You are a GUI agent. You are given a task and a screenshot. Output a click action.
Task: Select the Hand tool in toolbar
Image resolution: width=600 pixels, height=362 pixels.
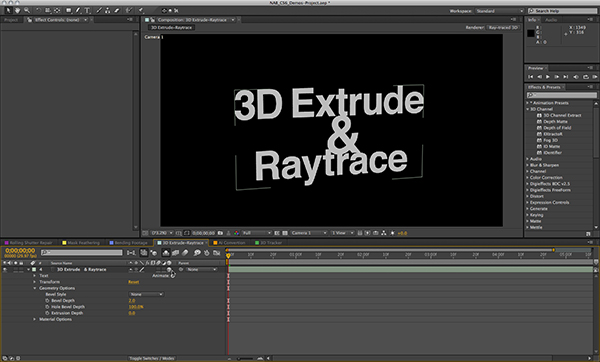click(x=17, y=10)
